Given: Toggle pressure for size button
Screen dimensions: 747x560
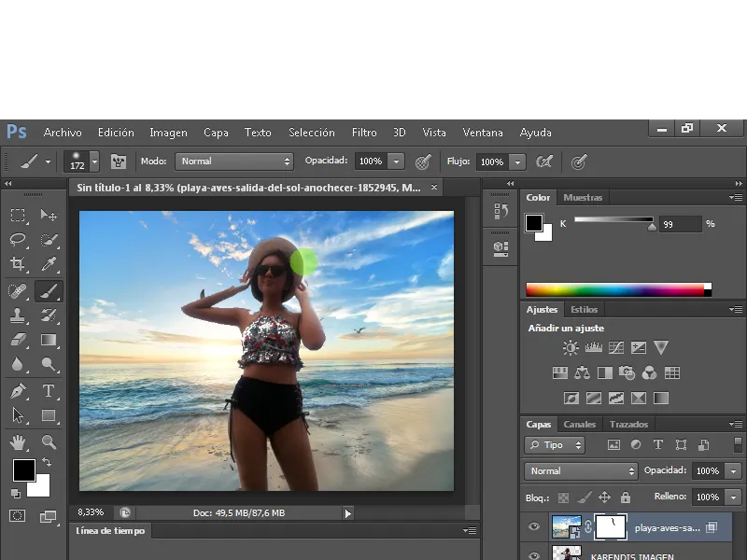Looking at the screenshot, I should tap(578, 161).
